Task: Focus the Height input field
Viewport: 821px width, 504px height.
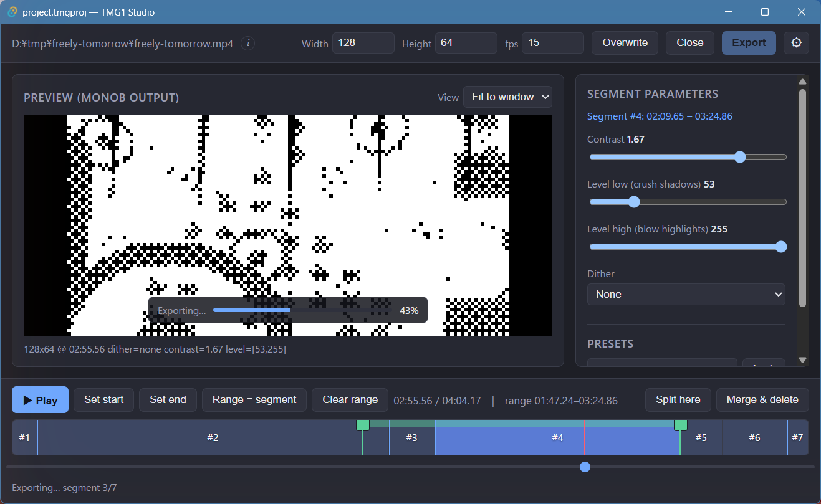Action: point(466,43)
